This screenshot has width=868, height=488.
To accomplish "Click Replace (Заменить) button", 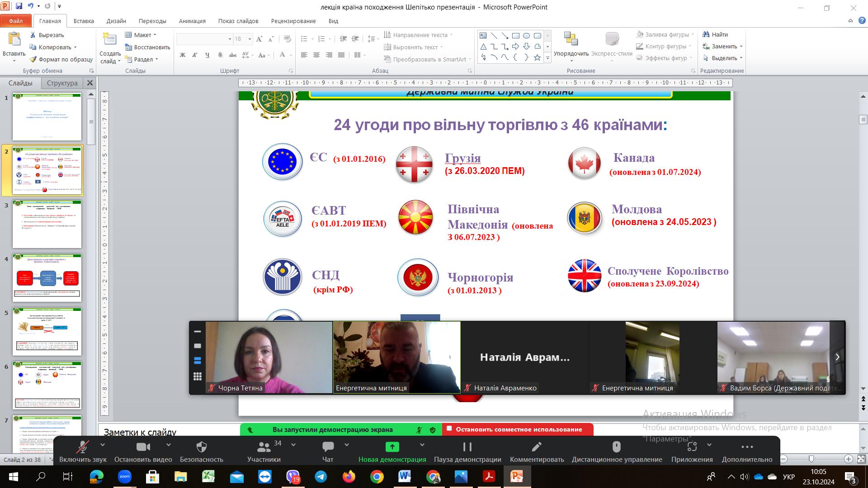I will [x=722, y=46].
